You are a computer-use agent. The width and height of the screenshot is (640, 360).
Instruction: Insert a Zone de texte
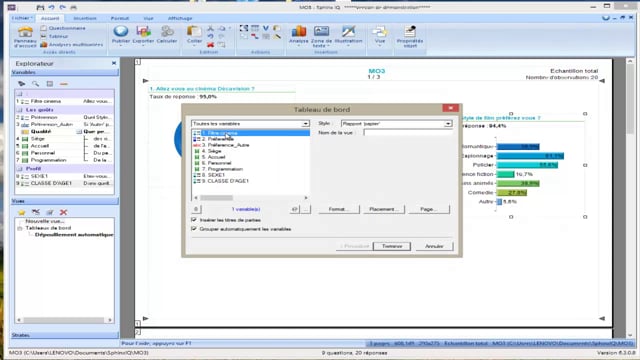(322, 36)
